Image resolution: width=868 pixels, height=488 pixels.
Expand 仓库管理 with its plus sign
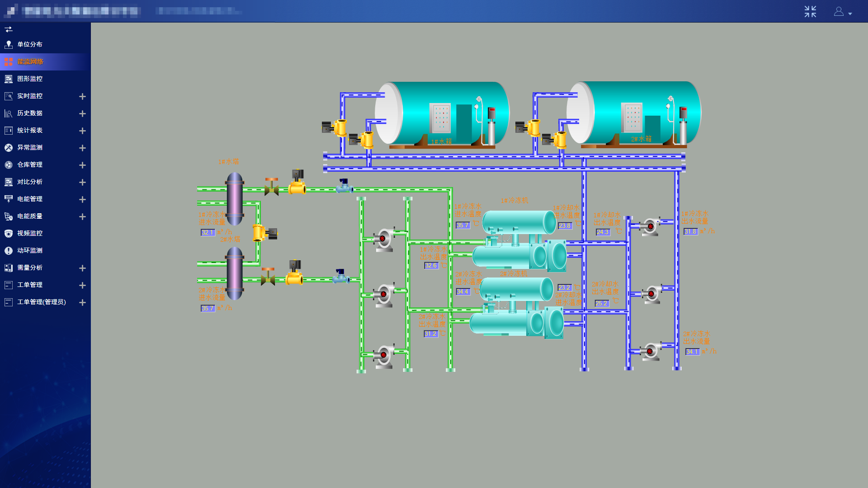point(82,165)
